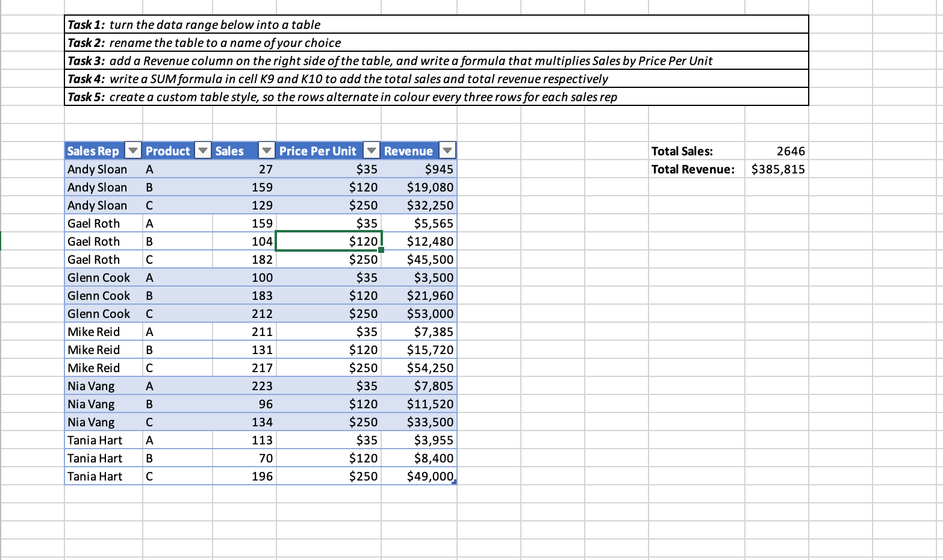Select Tania Hart's $49,000 revenue cell
Image resolution: width=943 pixels, height=560 pixels.
(419, 476)
